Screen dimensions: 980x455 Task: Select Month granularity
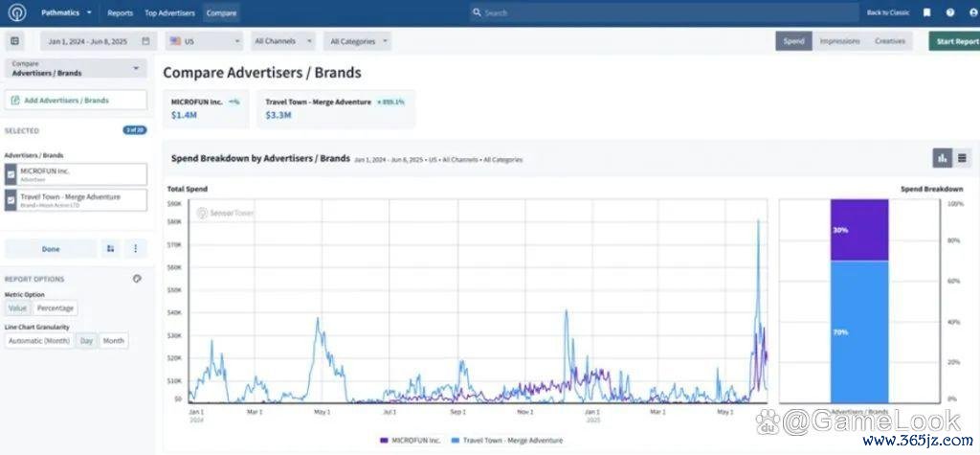(x=114, y=340)
